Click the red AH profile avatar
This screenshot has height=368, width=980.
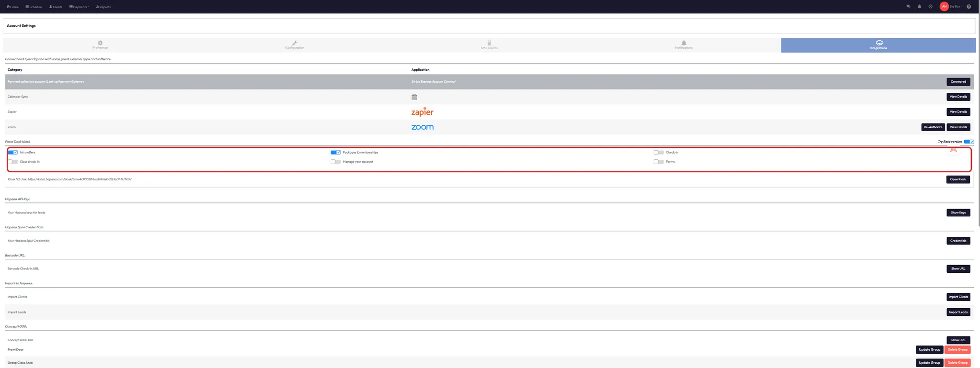point(944,7)
